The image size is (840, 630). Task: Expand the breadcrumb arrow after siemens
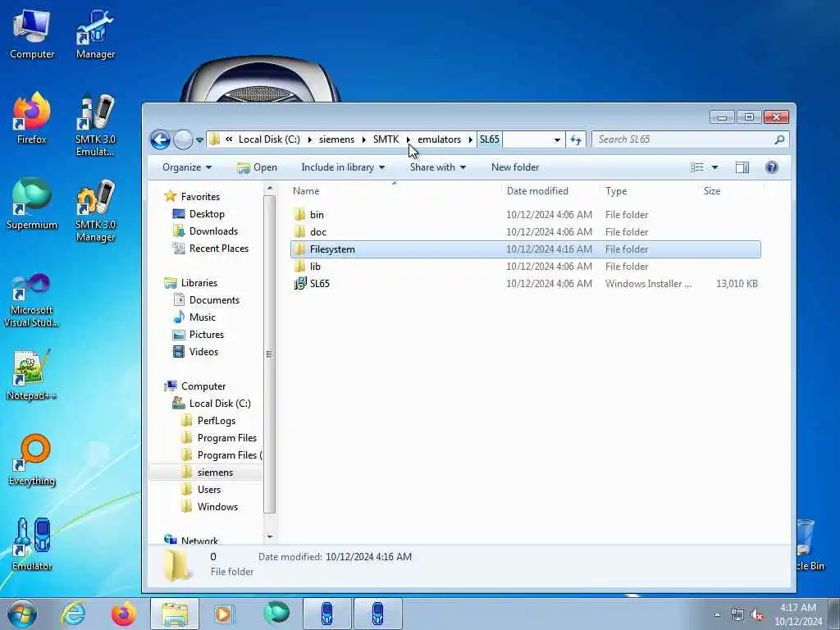point(363,139)
